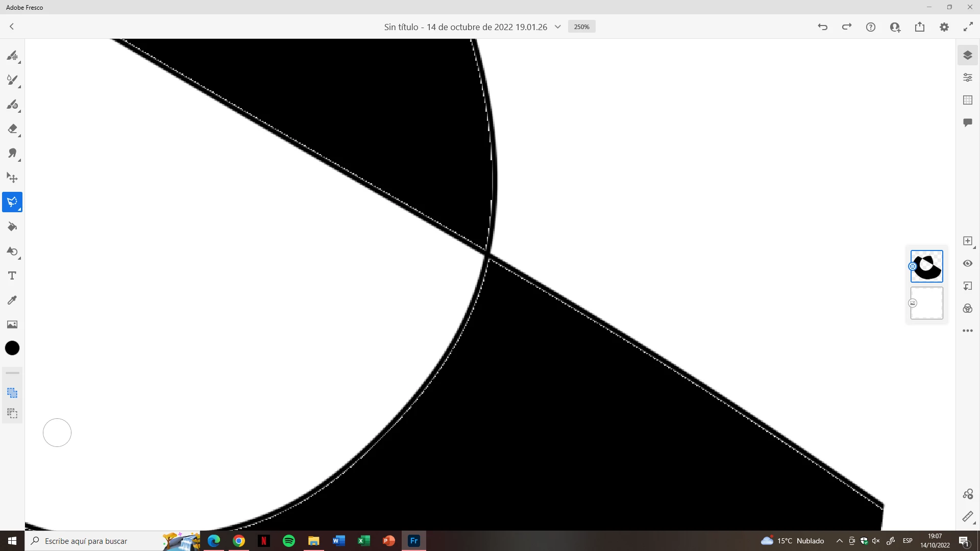Select the Pixel Brushes tool
The image size is (980, 551).
pos(12,55)
